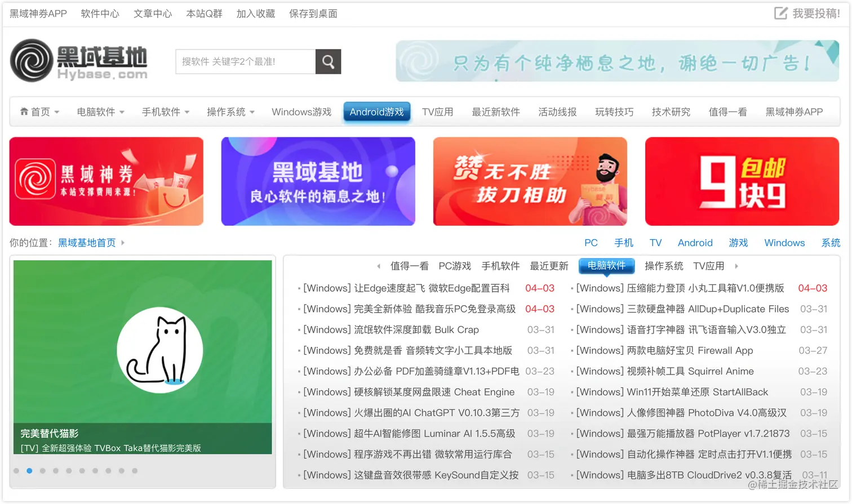
Task: Open the 黑域神券 red banner
Action: click(x=106, y=181)
